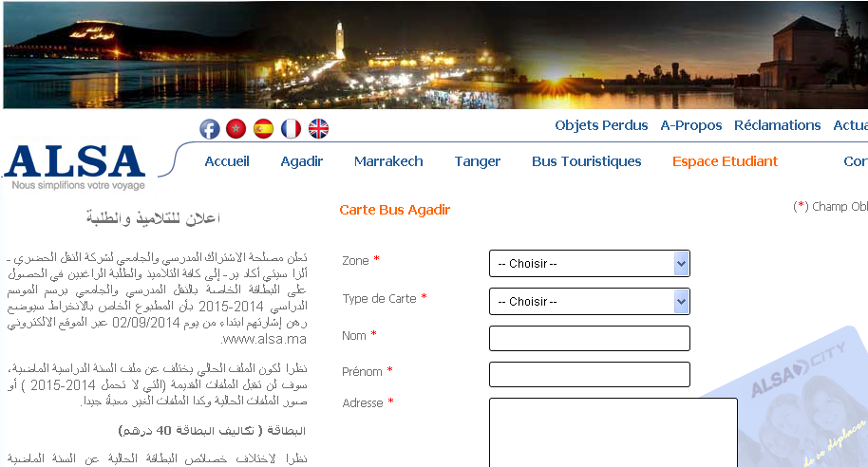The image size is (868, 467).
Task: Open the A-Propos link
Action: click(690, 125)
